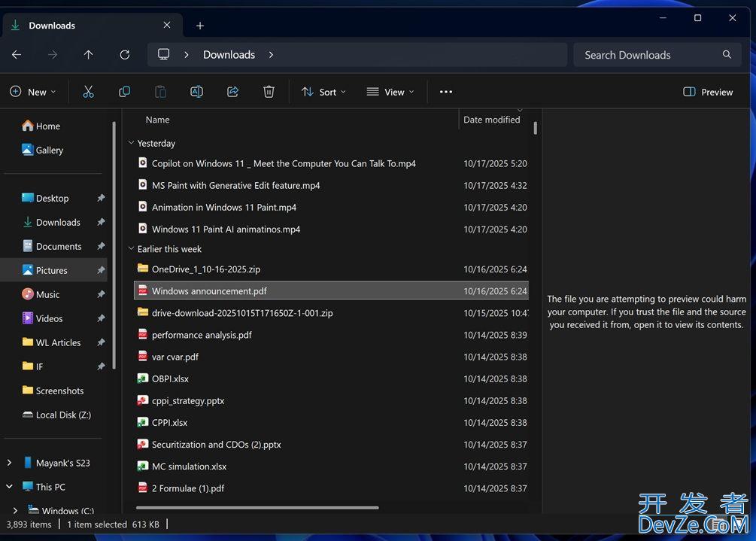756x541 pixels.
Task: Unpin Pictures using its pin icon
Action: coord(101,270)
